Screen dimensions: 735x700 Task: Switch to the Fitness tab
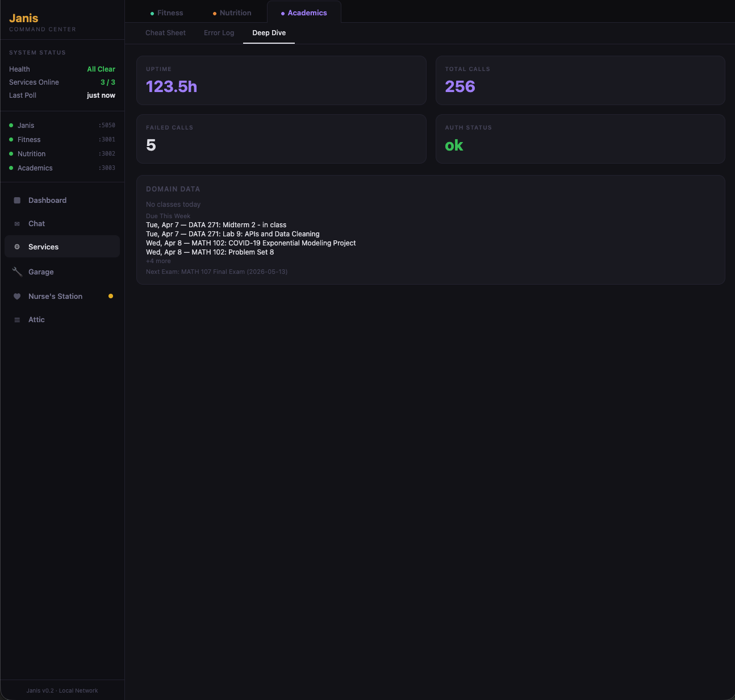point(166,13)
